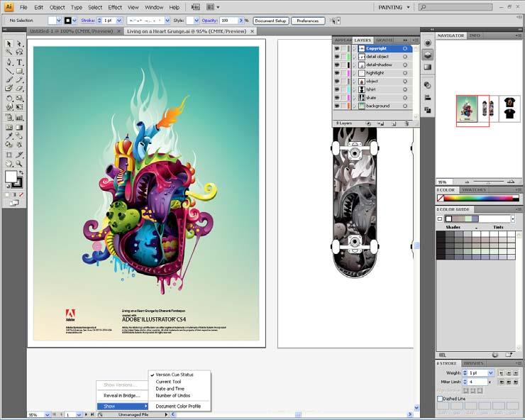525x420 pixels.
Task: Toggle visibility of detail-shadow layer
Action: point(337,65)
